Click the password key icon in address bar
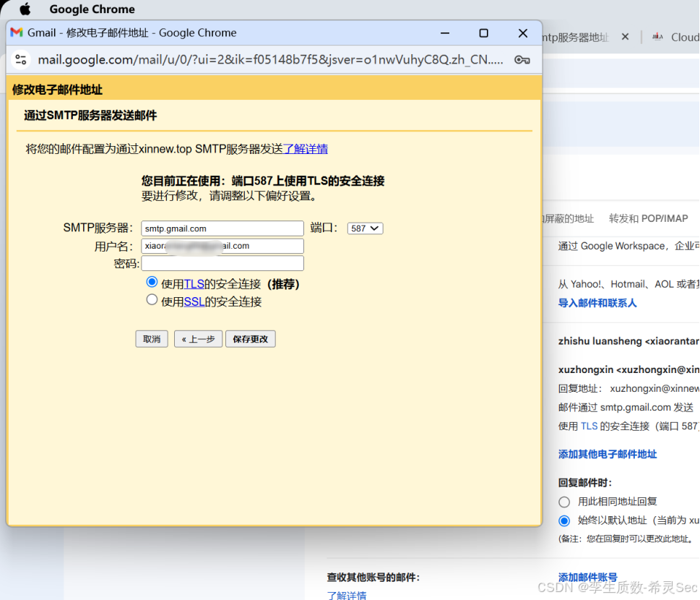 522,60
